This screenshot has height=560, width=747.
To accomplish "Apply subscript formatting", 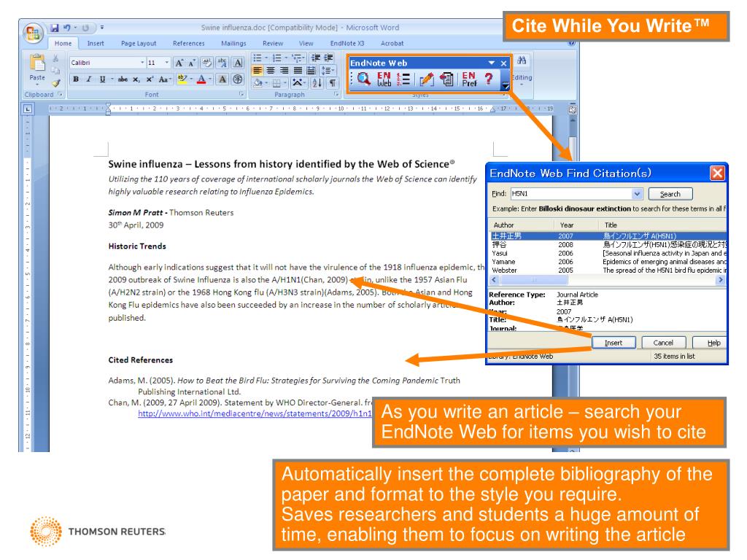I will click(x=136, y=79).
